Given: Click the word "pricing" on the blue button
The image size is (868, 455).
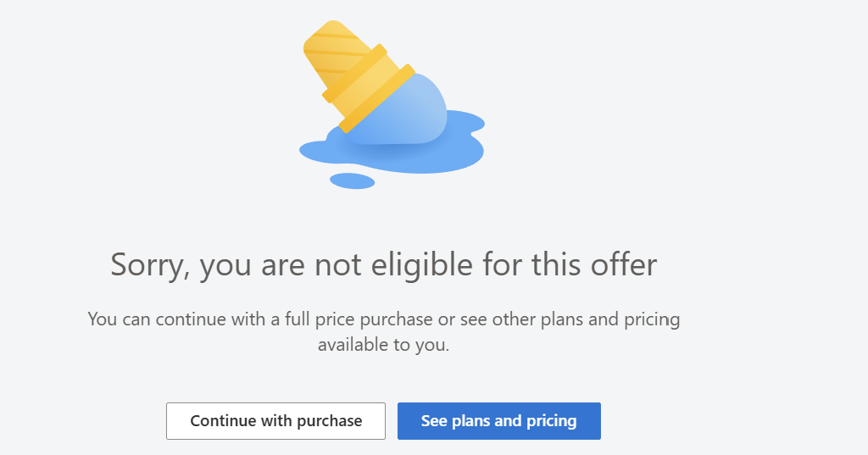Looking at the screenshot, I should pos(551,421).
